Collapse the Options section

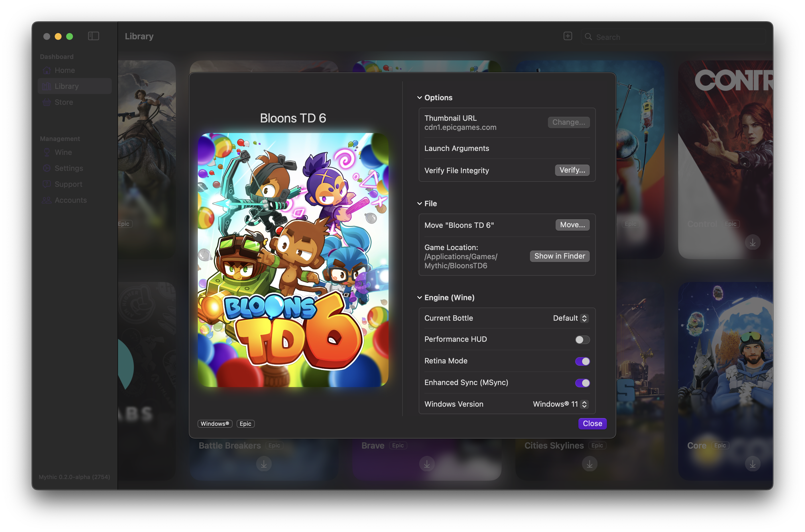coord(420,98)
